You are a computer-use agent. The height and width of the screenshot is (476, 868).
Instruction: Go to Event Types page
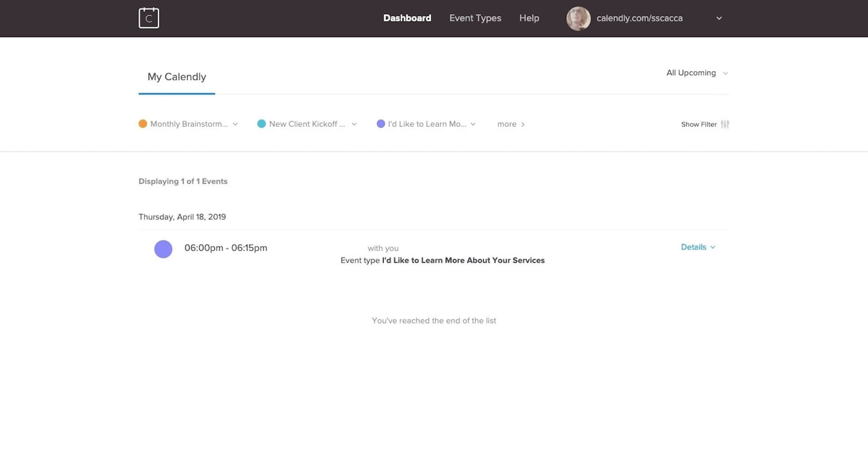click(475, 18)
